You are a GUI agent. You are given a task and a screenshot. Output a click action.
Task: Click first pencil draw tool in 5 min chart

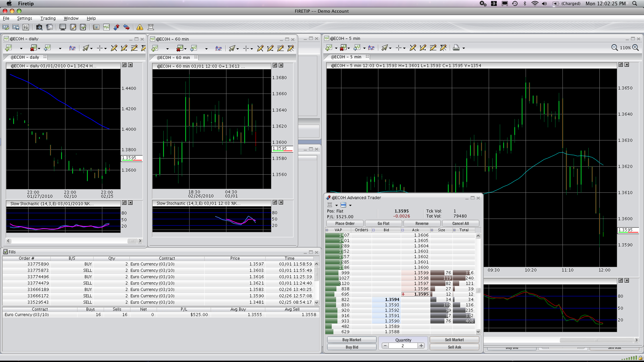(413, 48)
